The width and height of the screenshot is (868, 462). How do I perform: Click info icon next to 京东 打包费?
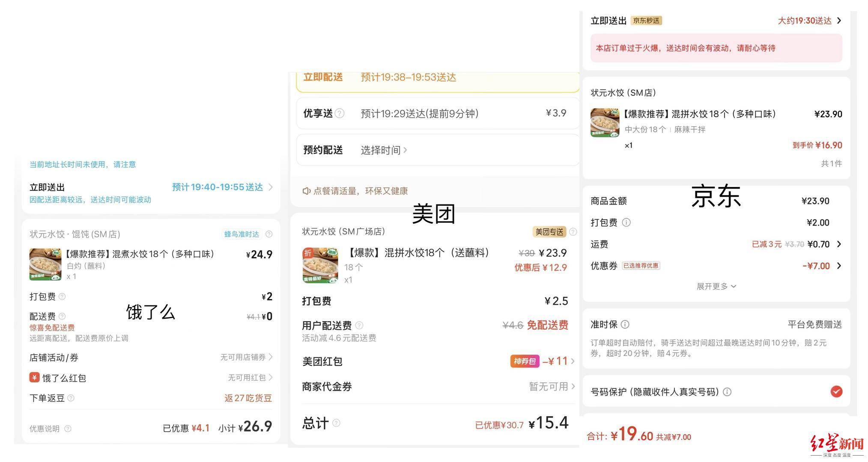[626, 222]
